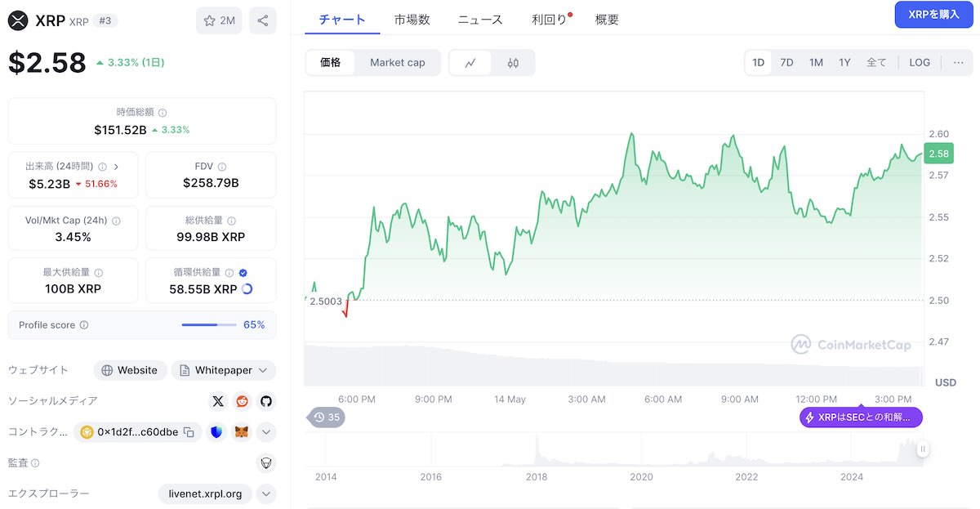The height and width of the screenshot is (509, 980).
Task: Click the blue shield icon by contract
Action: (x=216, y=432)
